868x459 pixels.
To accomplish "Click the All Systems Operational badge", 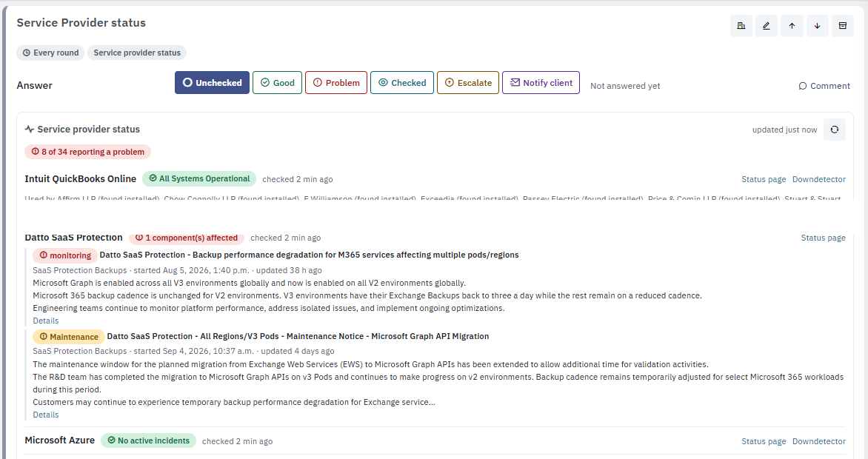I will pos(199,179).
